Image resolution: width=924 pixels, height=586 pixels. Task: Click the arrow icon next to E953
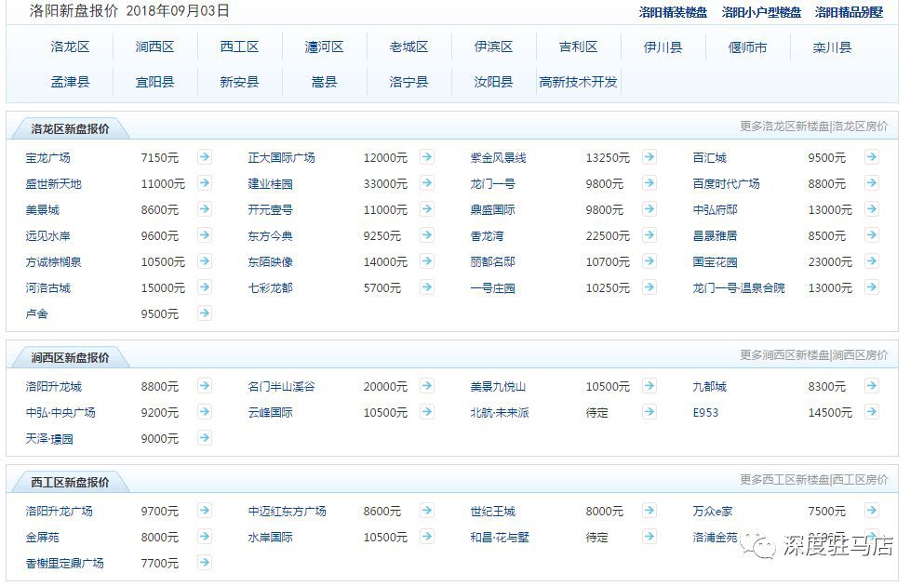click(x=872, y=412)
